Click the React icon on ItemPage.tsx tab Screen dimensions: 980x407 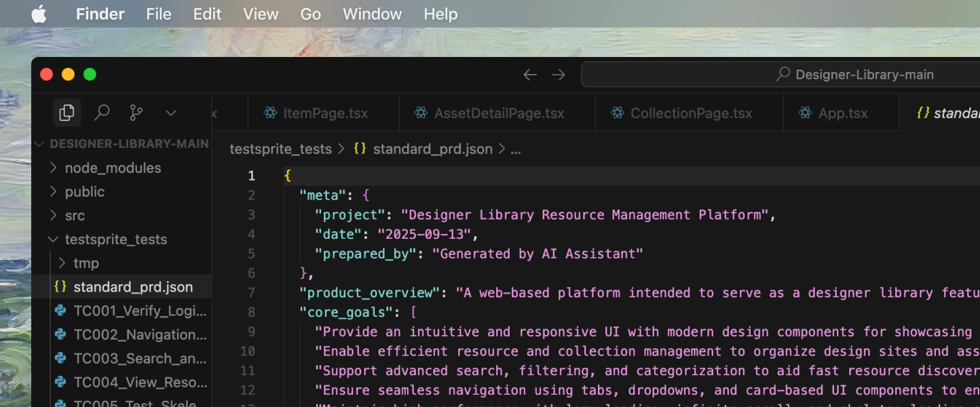[270, 113]
